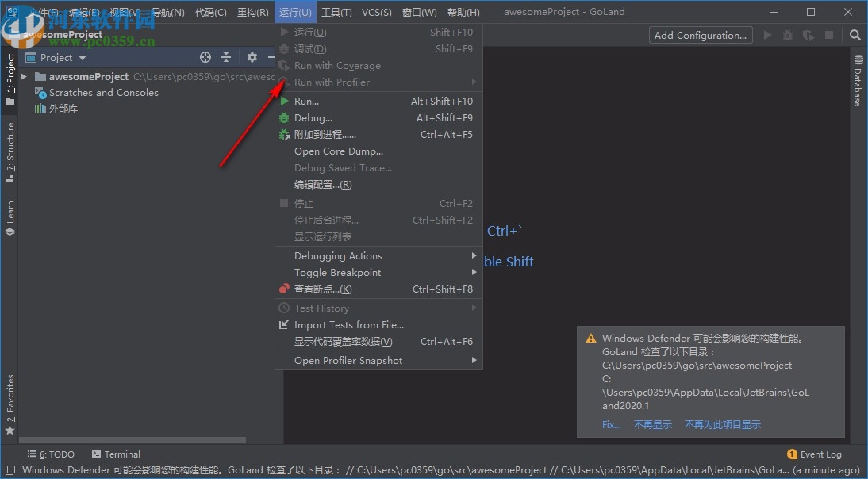Open the Event Log
This screenshot has width=868, height=479.
tap(820, 454)
